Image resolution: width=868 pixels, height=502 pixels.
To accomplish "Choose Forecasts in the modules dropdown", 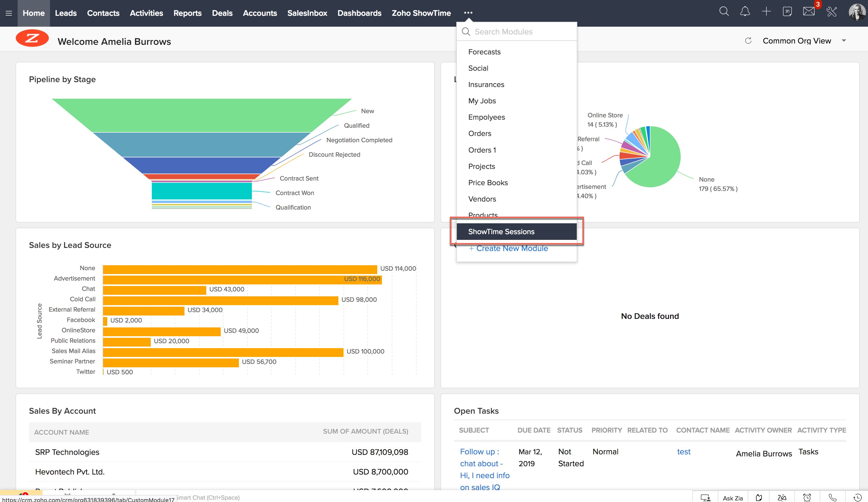I will (x=484, y=52).
